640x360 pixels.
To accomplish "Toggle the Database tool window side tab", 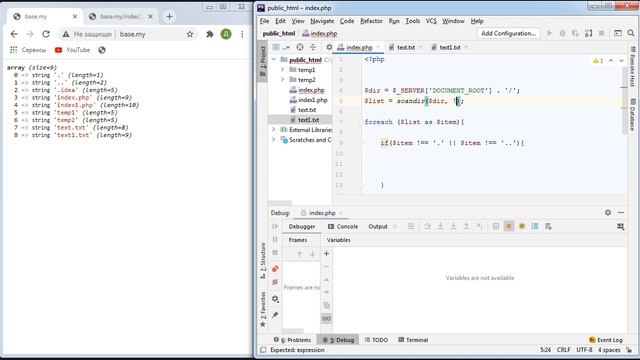I will point(633,115).
